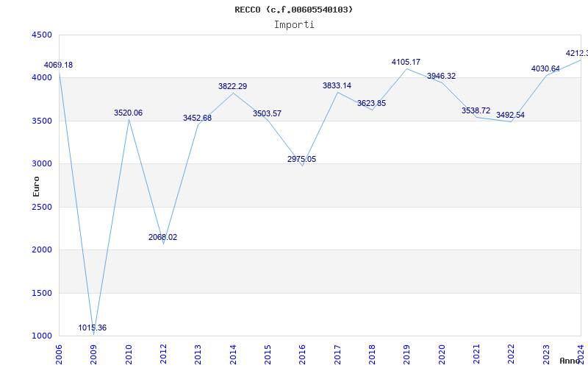This screenshot has height=368, width=588.
Task: Click the Euro y-axis label
Action: point(36,187)
